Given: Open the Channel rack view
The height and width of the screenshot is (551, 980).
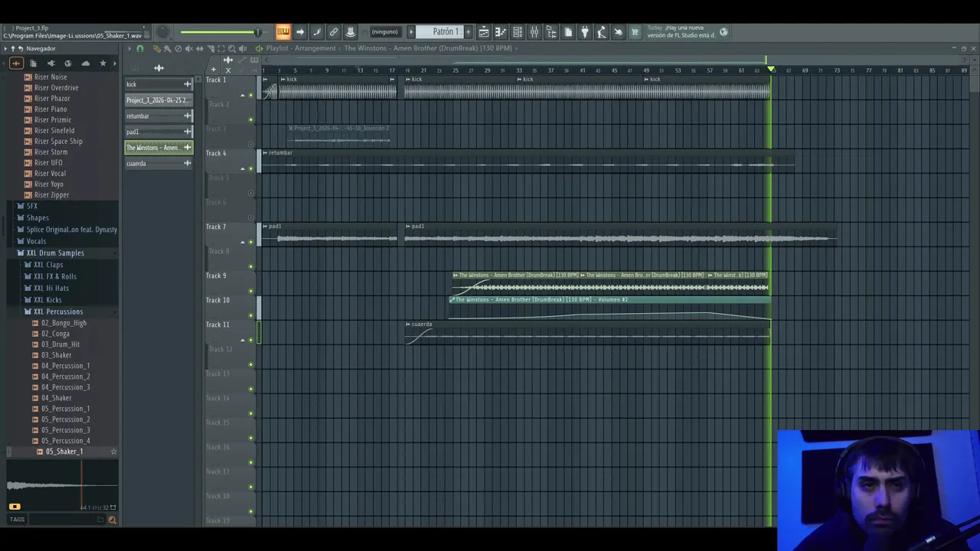Looking at the screenshot, I should pyautogui.click(x=518, y=32).
